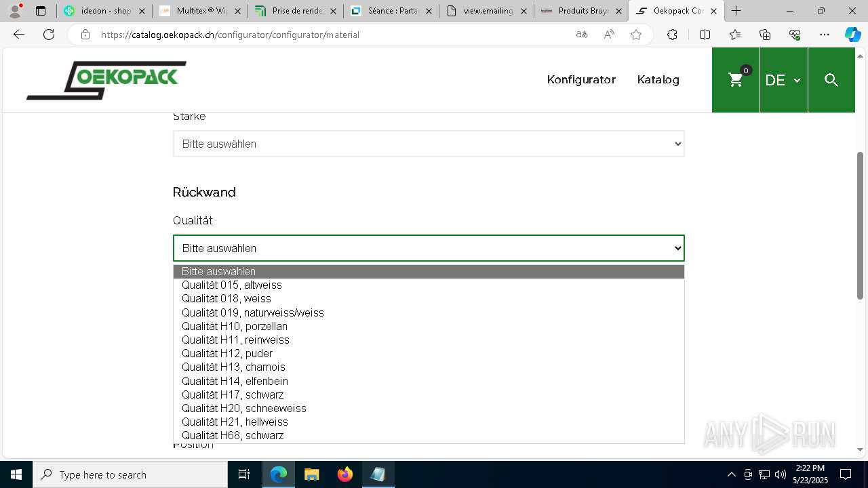Image resolution: width=868 pixels, height=488 pixels.
Task: Open split screen icon
Action: pos(705,35)
